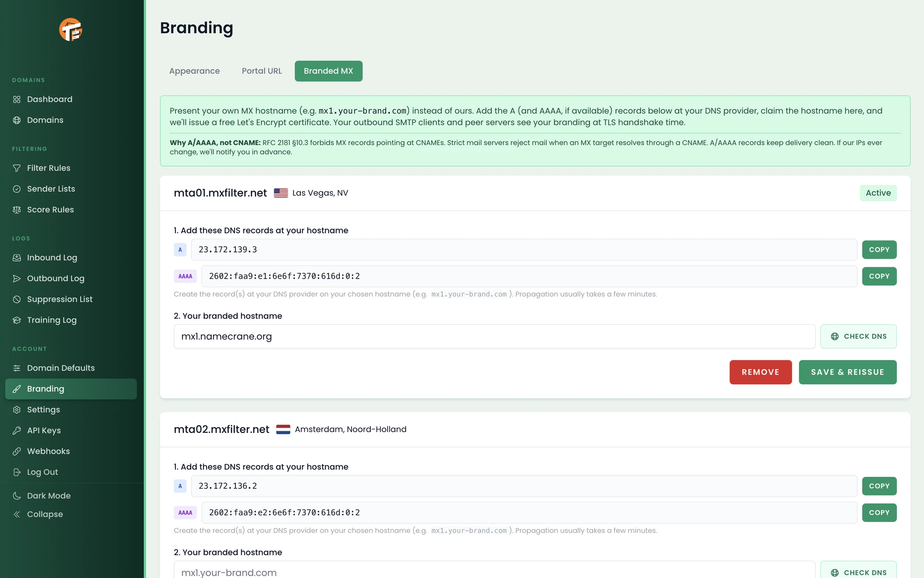Image resolution: width=924 pixels, height=578 pixels.
Task: Open API Keys key icon
Action: (17, 430)
